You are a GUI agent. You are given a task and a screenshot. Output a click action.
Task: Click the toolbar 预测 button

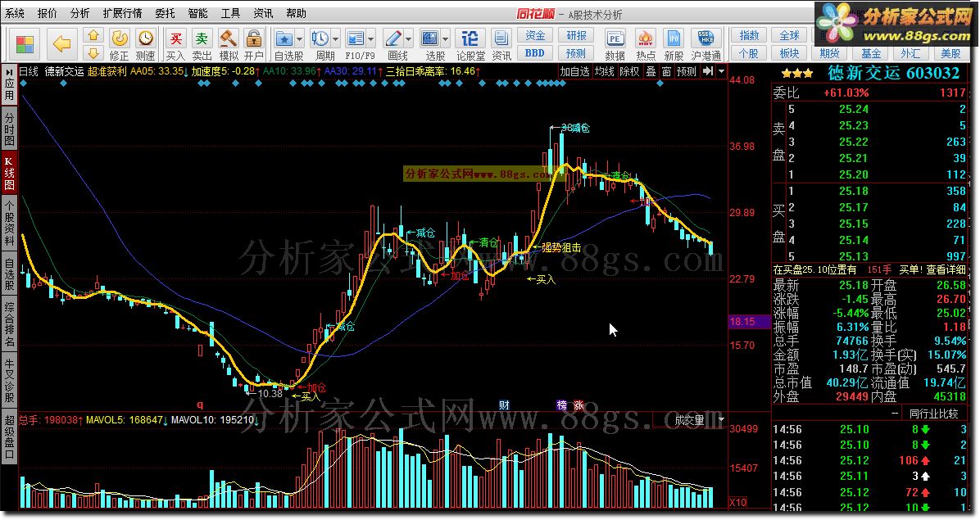575,53
